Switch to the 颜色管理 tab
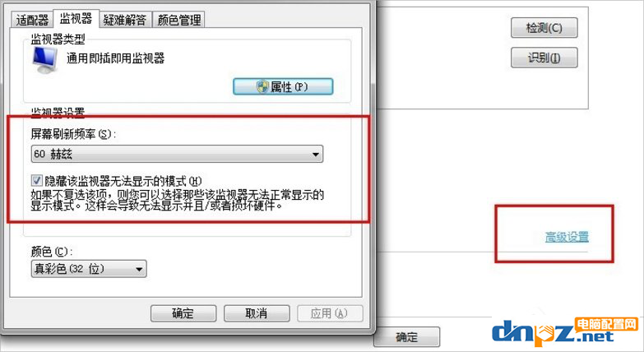Viewport: 644px width, 352px height. 179,20
